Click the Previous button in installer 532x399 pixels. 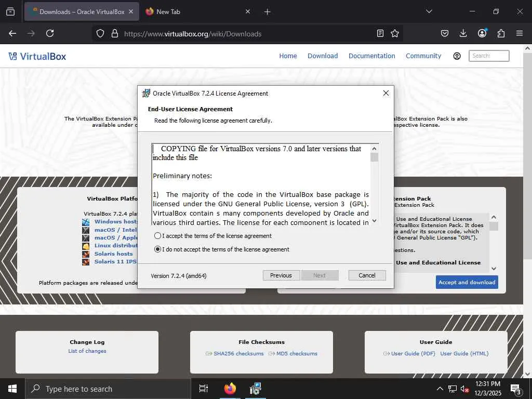coord(281,275)
